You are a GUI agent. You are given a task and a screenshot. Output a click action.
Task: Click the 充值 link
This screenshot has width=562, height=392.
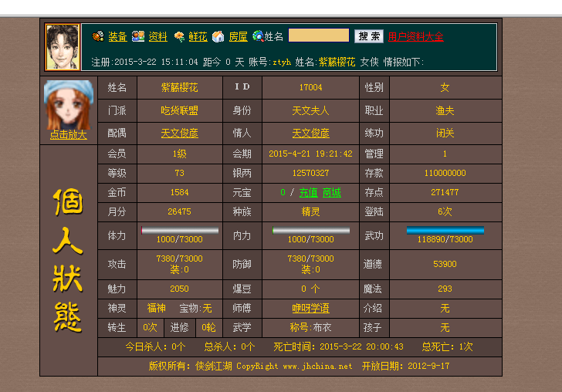coord(308,192)
